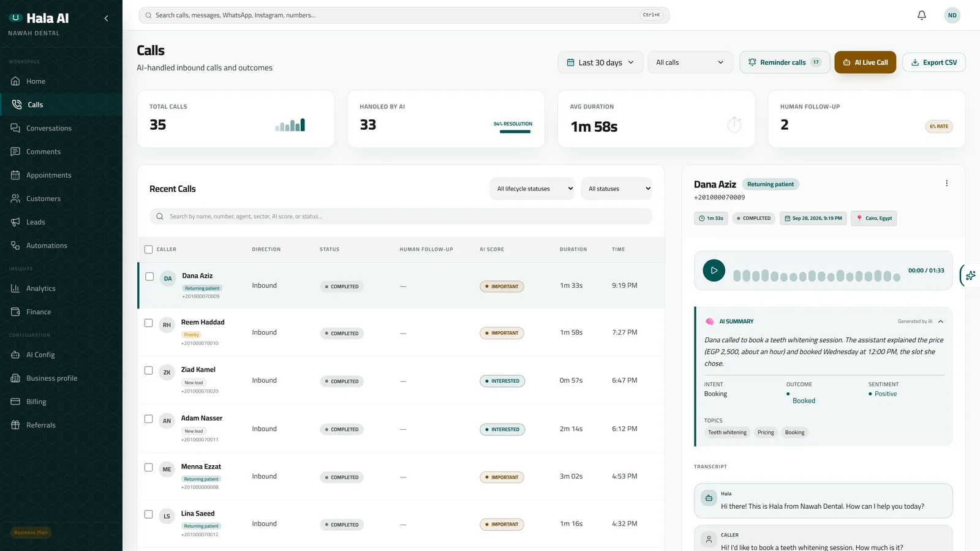Tick the Lina Saeed row checkbox
This screenshot has width=980, height=551.
click(148, 514)
